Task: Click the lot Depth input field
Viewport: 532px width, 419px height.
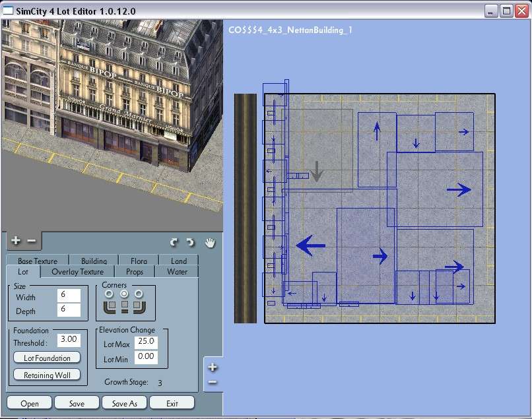Action: (69, 309)
